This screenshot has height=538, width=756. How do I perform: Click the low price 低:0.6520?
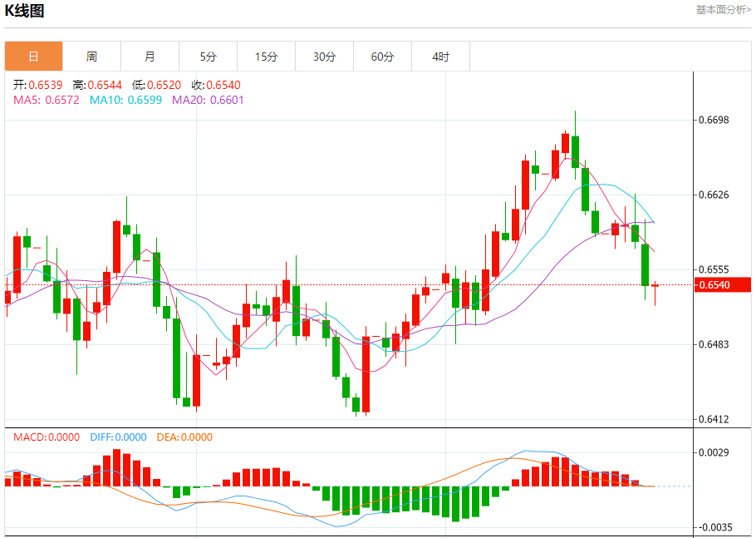156,85
